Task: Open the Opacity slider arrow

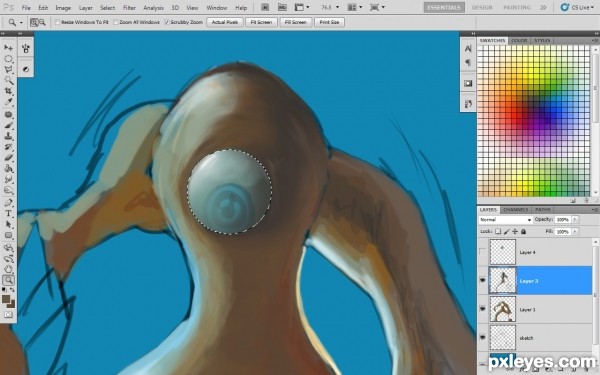Action: [x=575, y=219]
